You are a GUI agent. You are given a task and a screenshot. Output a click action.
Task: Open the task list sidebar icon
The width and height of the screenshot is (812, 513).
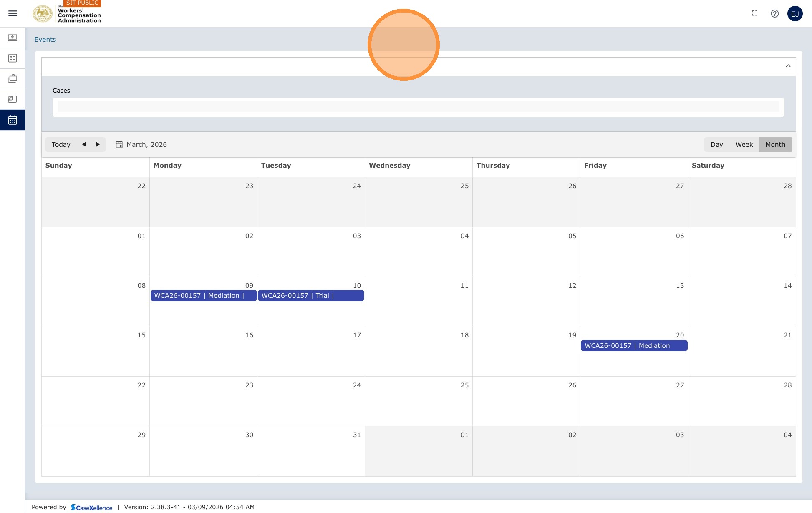[13, 58]
